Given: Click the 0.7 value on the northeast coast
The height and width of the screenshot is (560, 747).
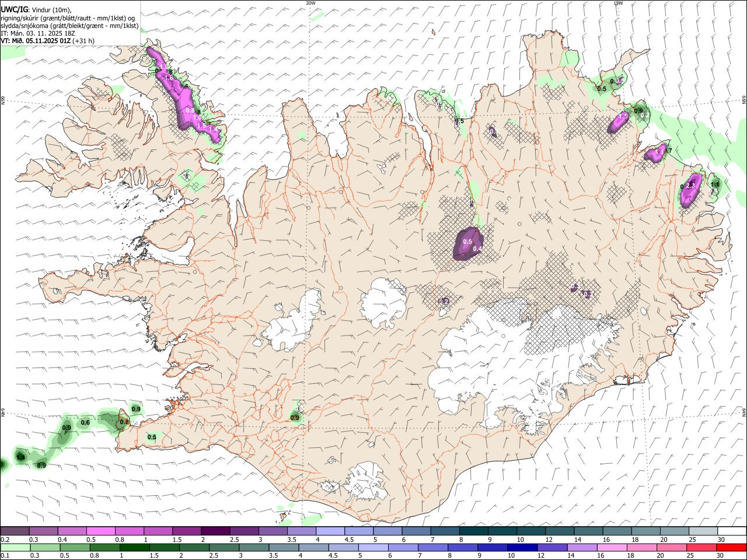Looking at the screenshot, I should 668,151.
